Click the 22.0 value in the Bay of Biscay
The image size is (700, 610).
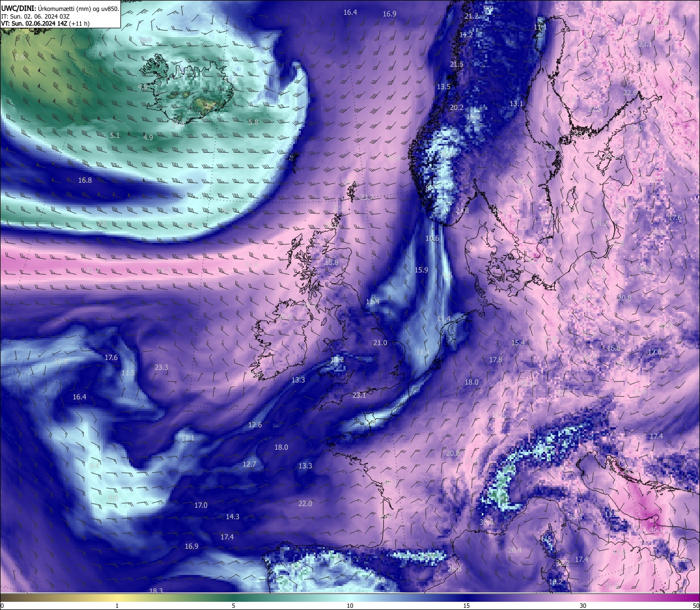click(x=305, y=504)
